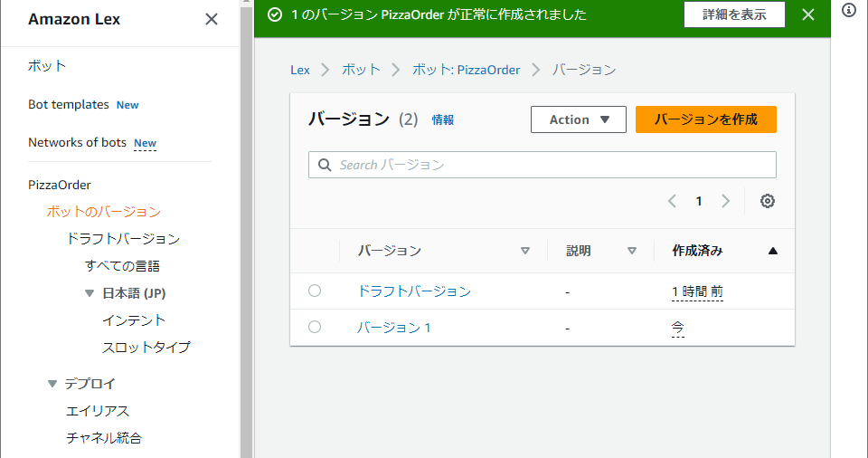The height and width of the screenshot is (458, 868).
Task: Open the バージョン 1 link in table
Action: point(393,328)
